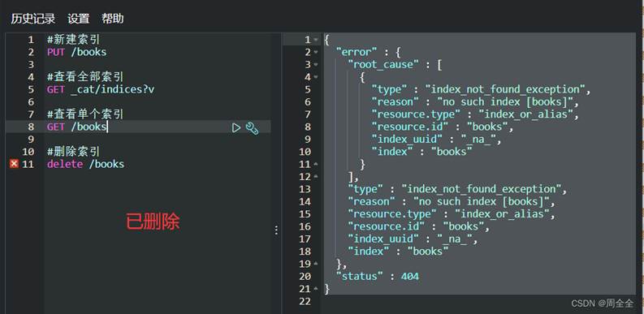644x314 pixels.
Task: Click "index" : "books" on response line 10
Action: (x=421, y=152)
